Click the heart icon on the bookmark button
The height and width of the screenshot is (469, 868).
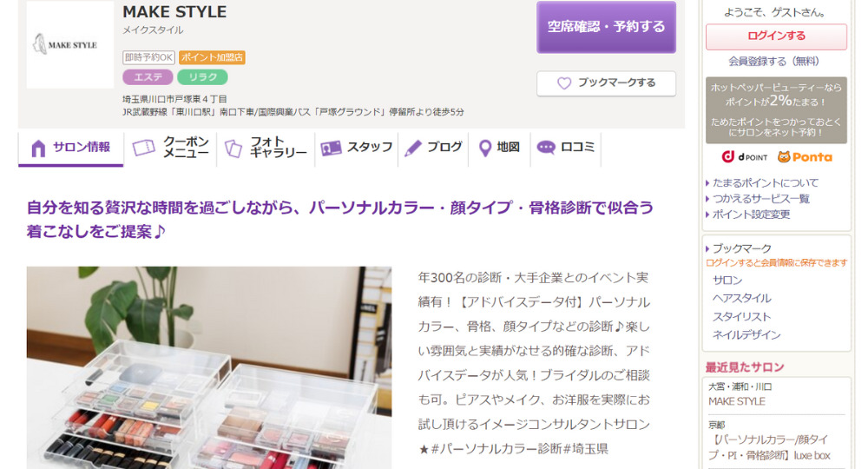pos(563,83)
